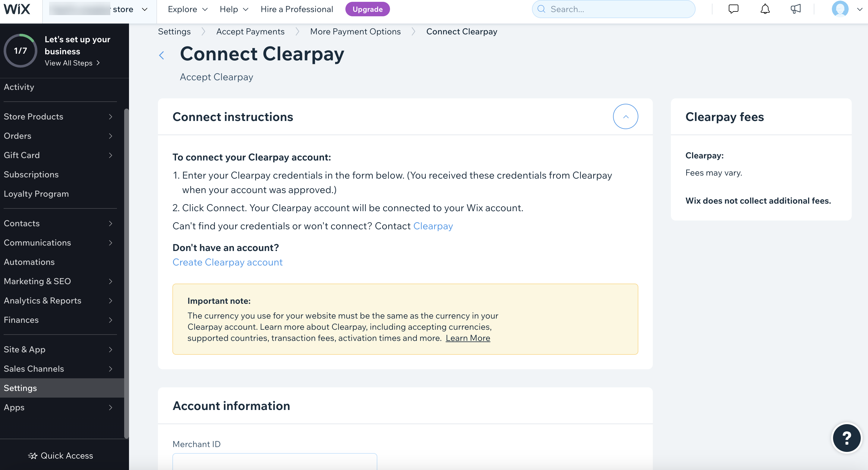Collapse the Connect instructions section
The height and width of the screenshot is (470, 868).
[x=625, y=117]
